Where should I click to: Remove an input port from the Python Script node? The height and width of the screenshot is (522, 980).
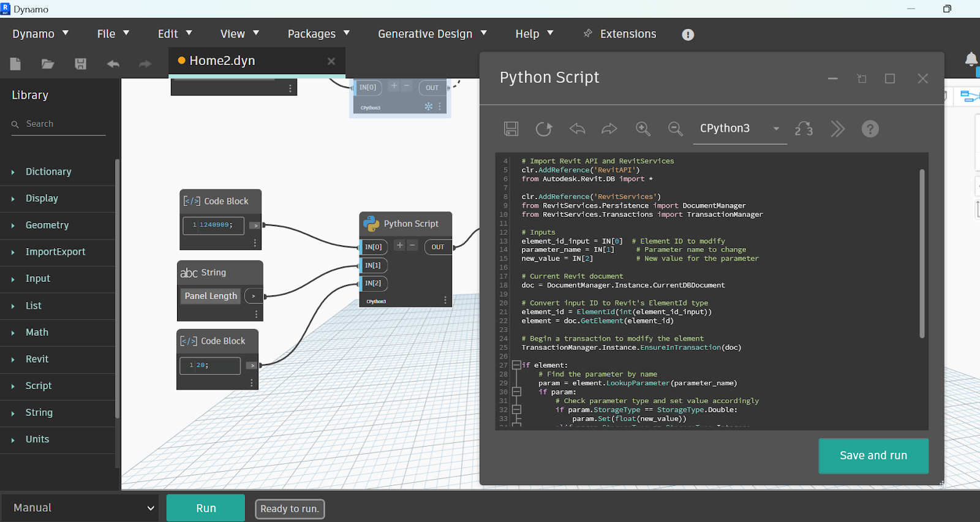coord(412,246)
